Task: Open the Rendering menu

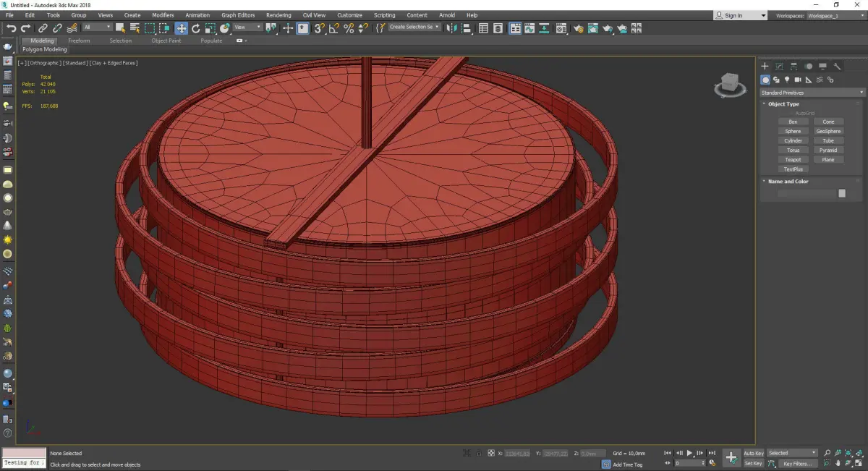Action: pos(278,15)
